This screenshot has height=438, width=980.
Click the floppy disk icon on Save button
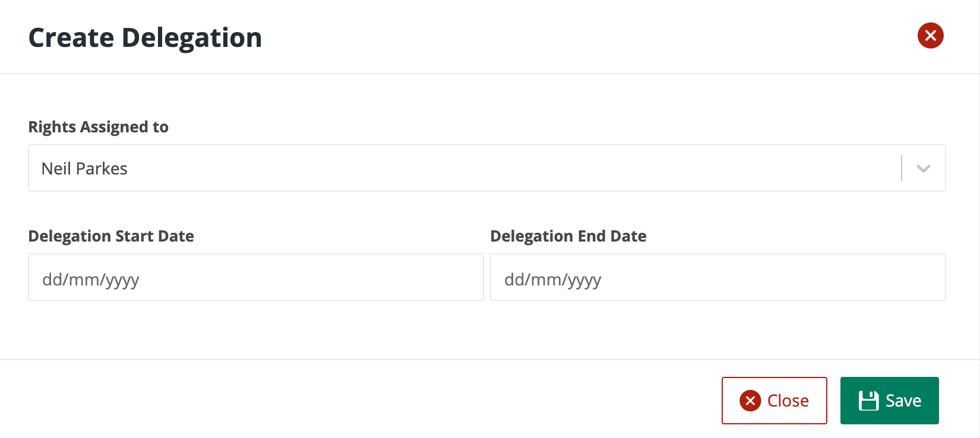[869, 400]
